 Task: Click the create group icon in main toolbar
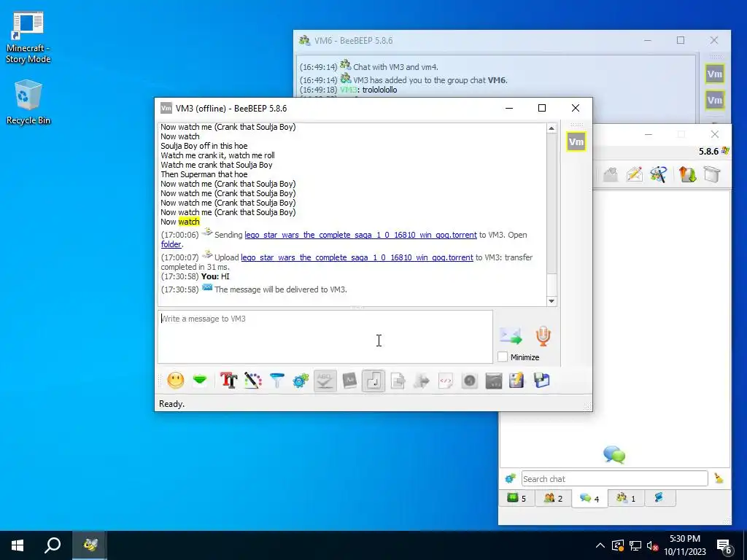coord(659,174)
